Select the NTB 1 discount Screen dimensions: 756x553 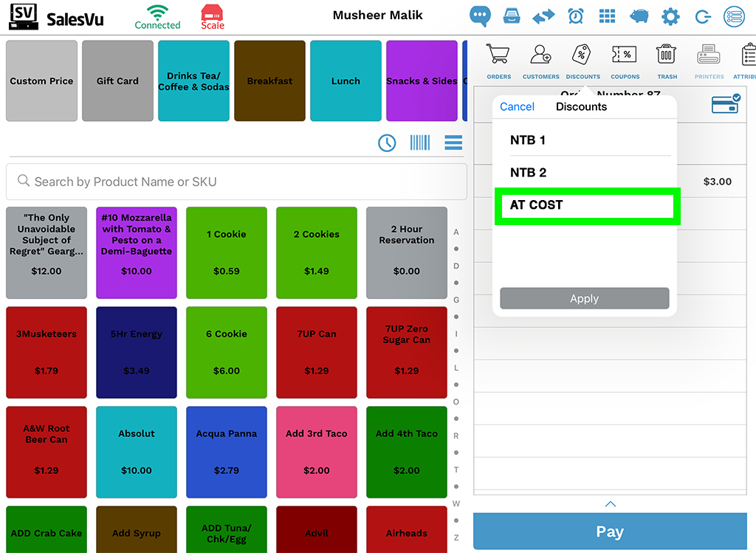pos(585,140)
